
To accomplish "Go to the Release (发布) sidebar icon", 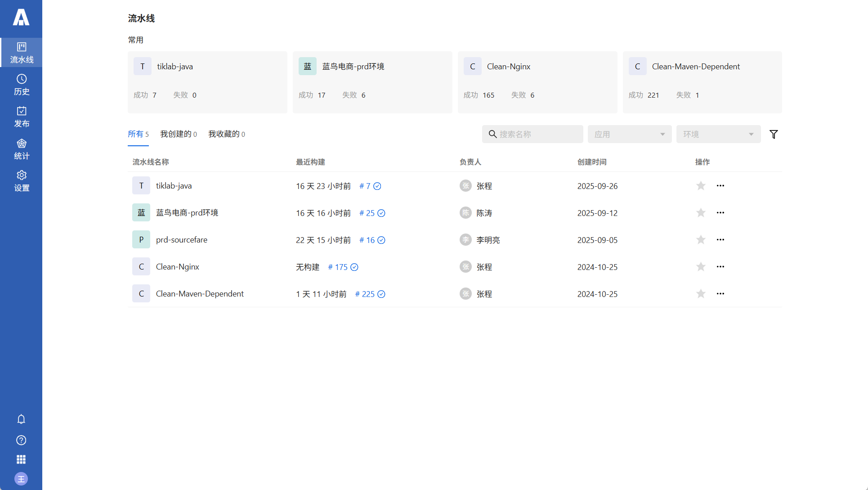I will click(21, 117).
